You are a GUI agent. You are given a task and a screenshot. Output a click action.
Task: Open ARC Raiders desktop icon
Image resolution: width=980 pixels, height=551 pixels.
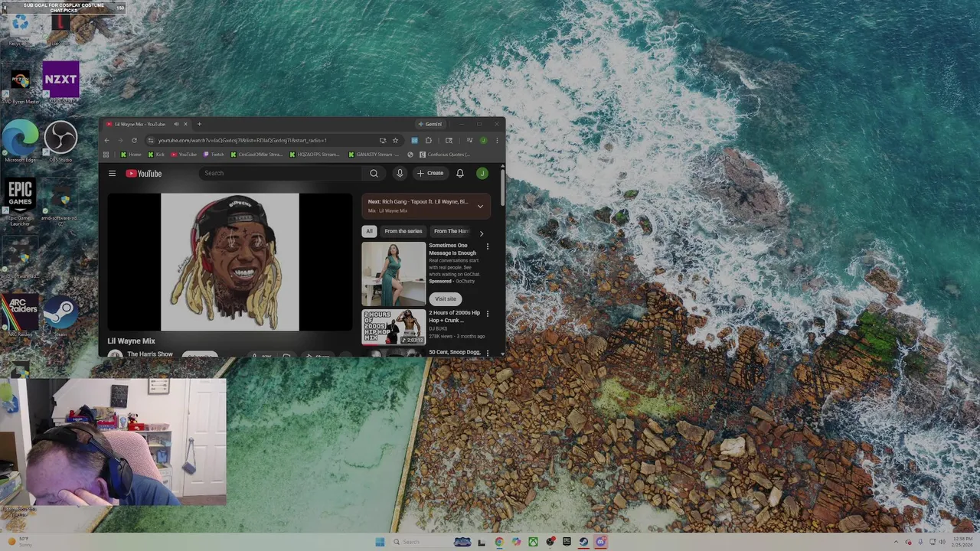click(x=21, y=315)
